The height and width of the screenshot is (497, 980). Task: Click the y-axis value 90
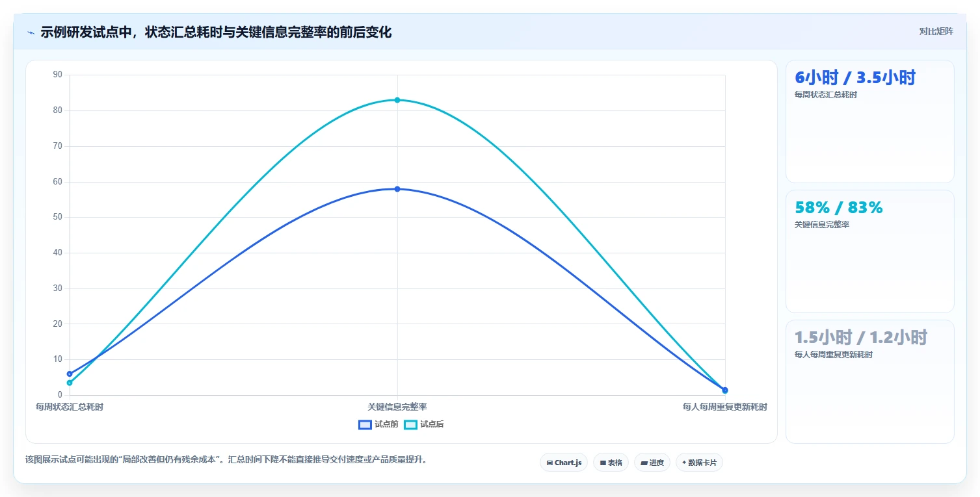point(58,75)
